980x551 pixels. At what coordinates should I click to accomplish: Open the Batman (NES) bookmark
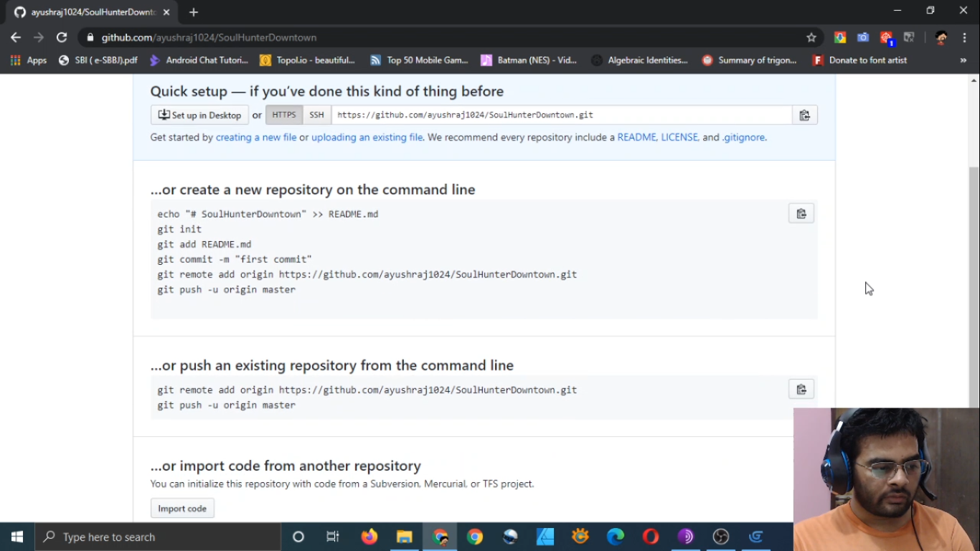pos(529,60)
